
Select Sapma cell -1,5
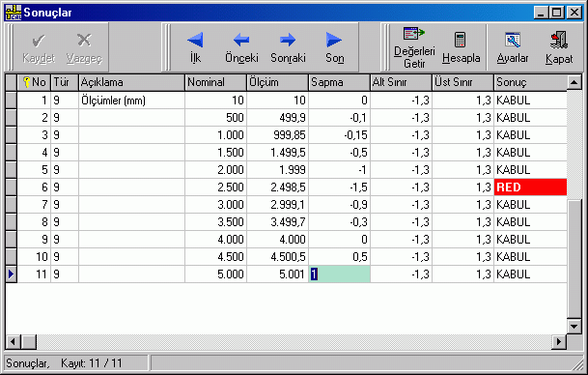tap(339, 187)
